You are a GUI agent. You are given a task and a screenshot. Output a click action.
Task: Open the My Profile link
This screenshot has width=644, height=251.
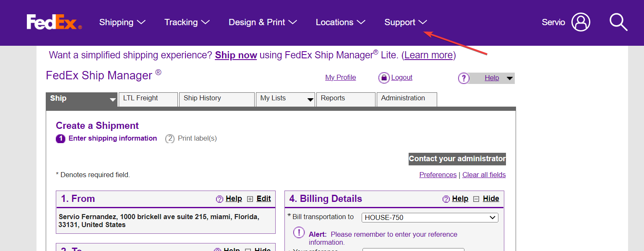pos(341,78)
